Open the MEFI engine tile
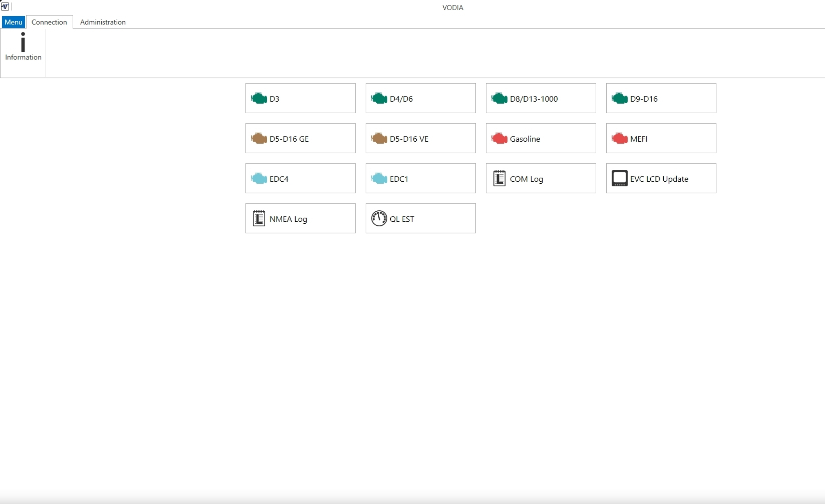 660,138
